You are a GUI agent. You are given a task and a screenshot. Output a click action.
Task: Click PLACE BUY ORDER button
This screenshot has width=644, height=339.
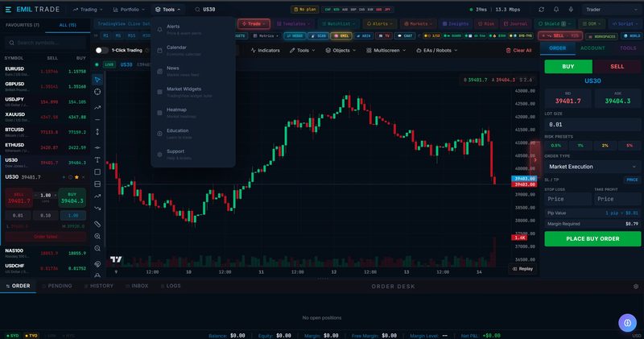click(592, 238)
